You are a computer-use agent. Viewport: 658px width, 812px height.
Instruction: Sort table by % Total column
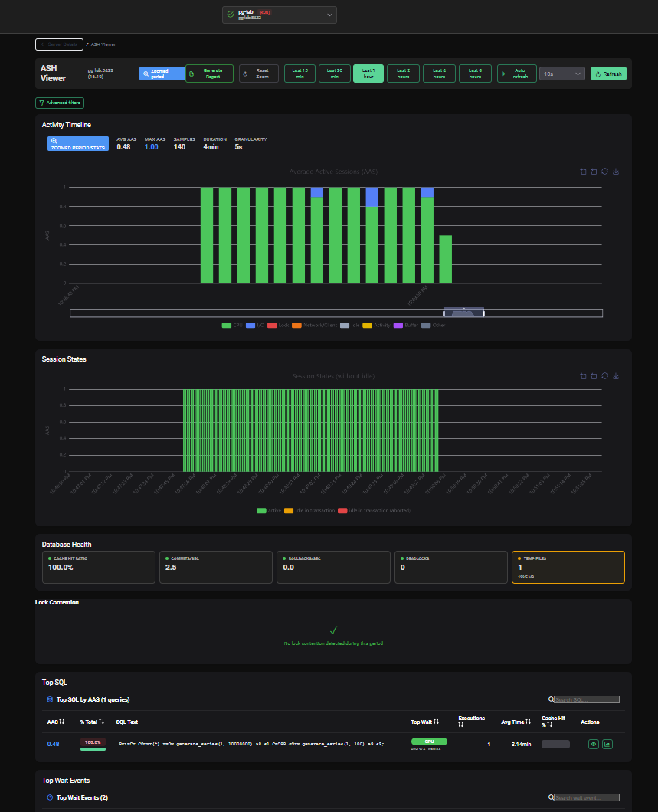pyautogui.click(x=101, y=722)
